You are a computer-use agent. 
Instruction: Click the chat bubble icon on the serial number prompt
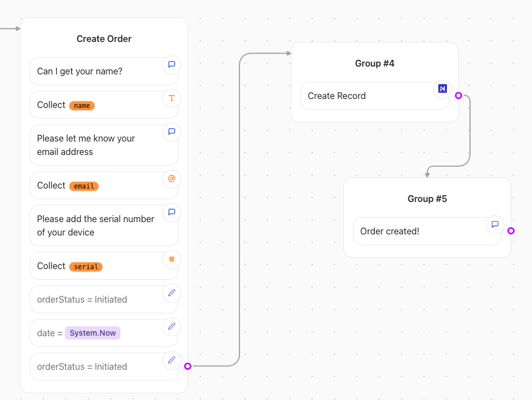172,213
